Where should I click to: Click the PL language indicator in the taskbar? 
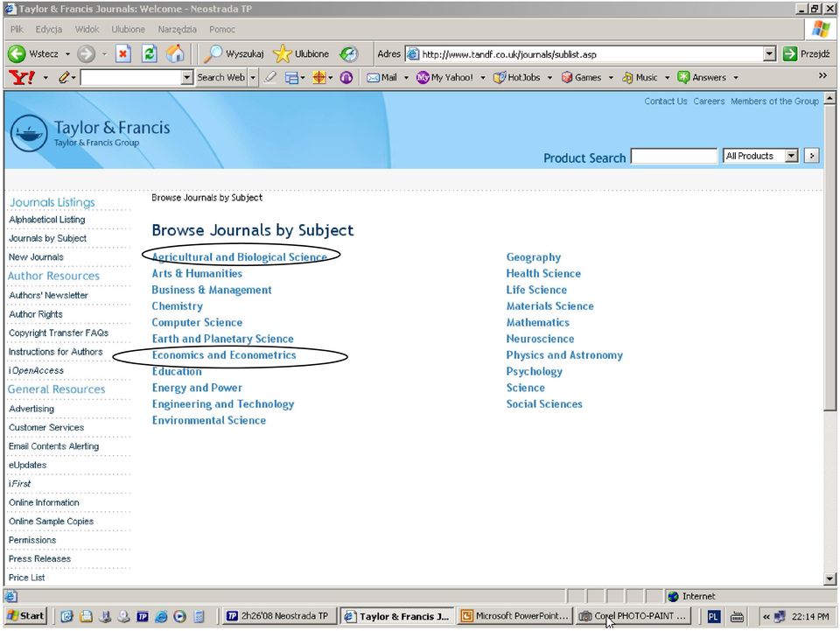tap(713, 616)
